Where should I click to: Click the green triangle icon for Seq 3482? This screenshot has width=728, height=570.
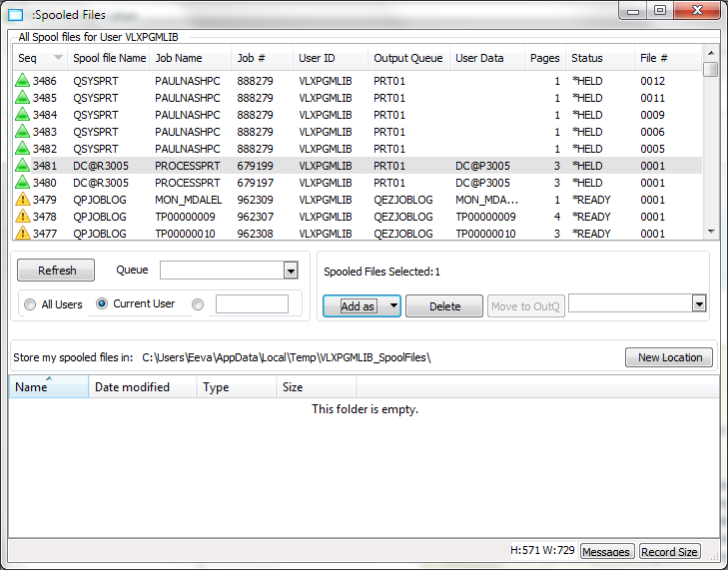22,149
